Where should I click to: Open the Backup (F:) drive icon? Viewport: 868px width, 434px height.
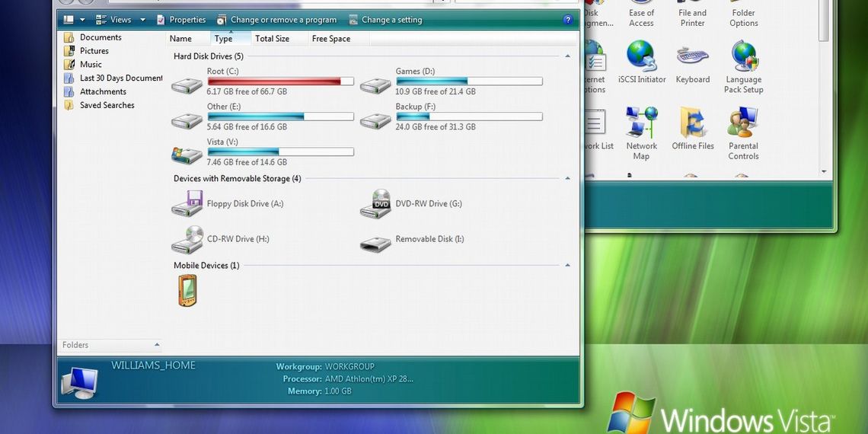click(375, 121)
